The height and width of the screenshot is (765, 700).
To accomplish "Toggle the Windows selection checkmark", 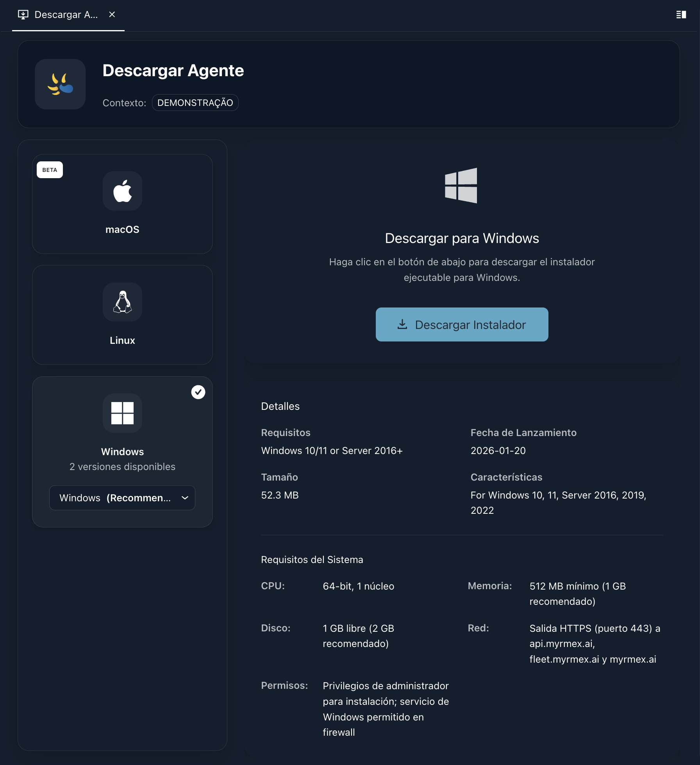I will coord(198,392).
